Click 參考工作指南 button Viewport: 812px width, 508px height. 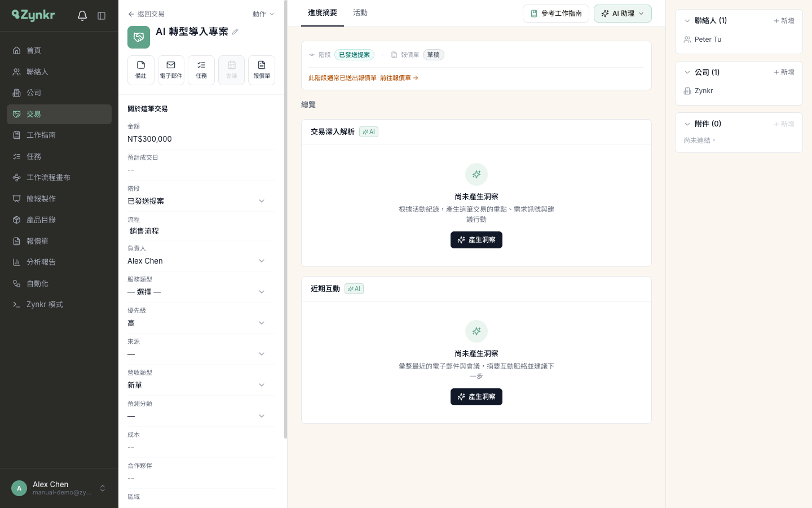click(556, 14)
